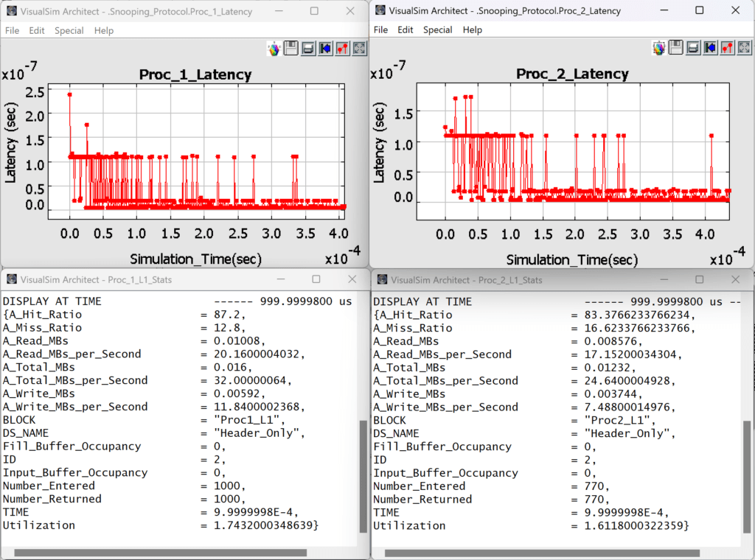Save the Proc_1_Latency plot with the floppy icon
The height and width of the screenshot is (560, 755).
(x=291, y=49)
